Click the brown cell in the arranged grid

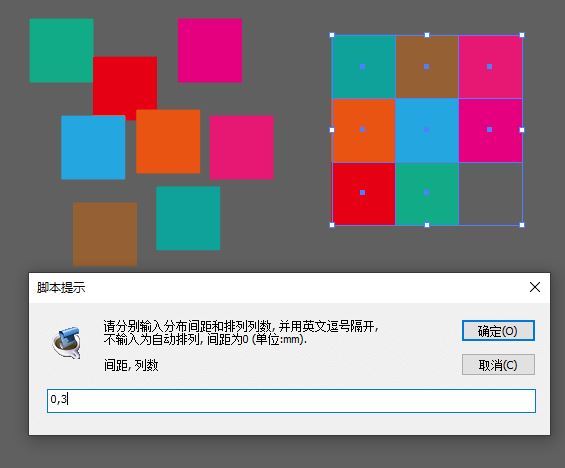coord(427,67)
